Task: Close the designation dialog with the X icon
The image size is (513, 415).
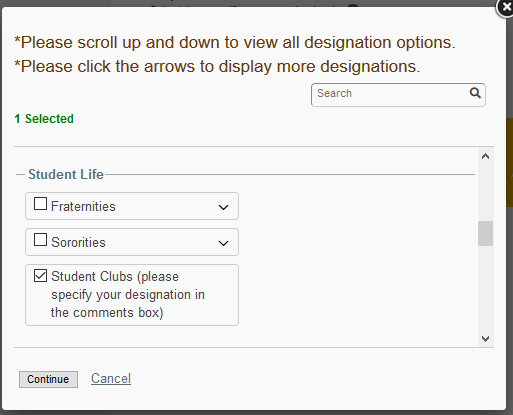Action: pos(505,7)
